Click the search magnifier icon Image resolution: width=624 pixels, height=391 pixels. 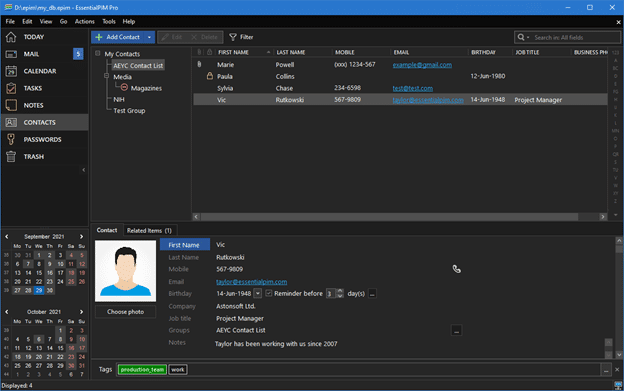click(x=521, y=37)
